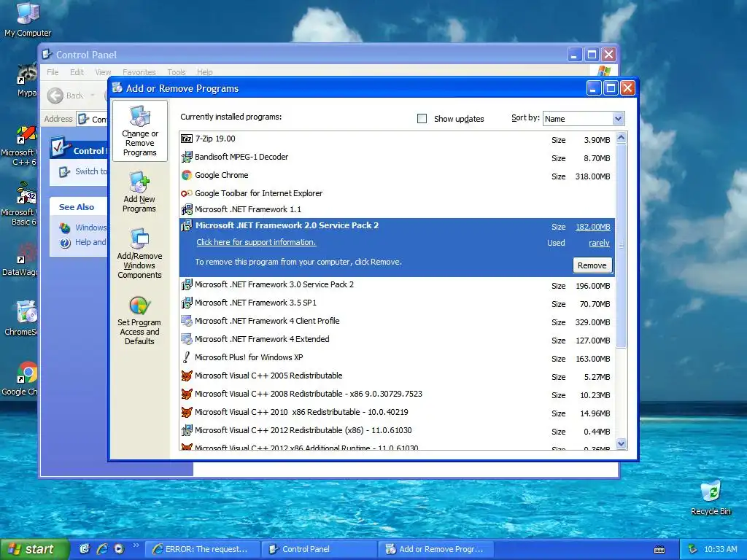Open Add New Programs sidebar icon

139,192
